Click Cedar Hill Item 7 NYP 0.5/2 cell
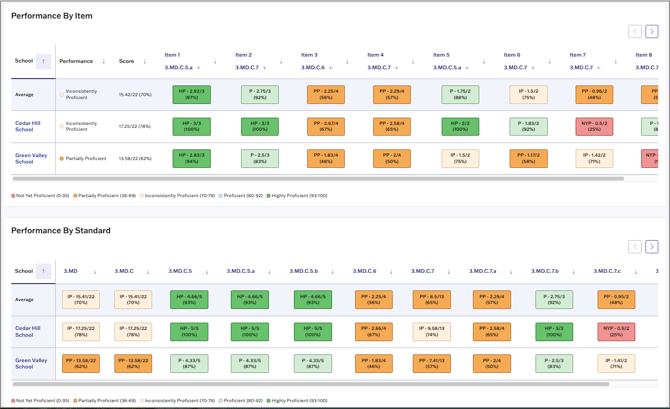Screen dimensions: 670x409 click(594, 127)
